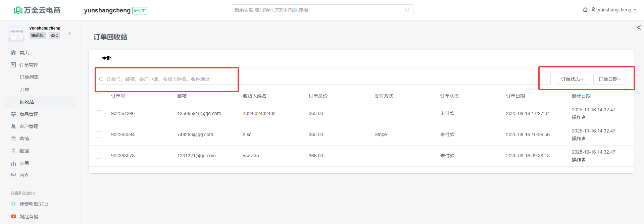
Task: Expand the 订单状态 filter dropdown
Action: [572, 79]
